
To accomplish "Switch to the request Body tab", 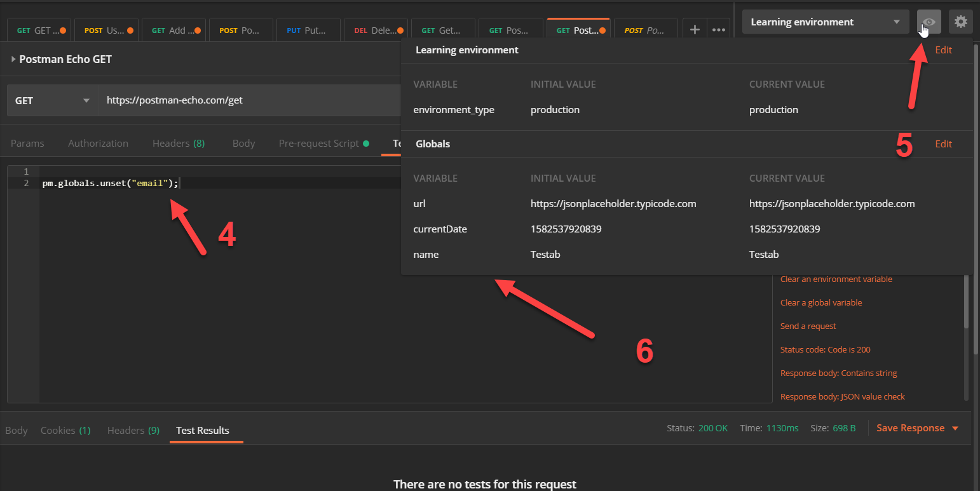I will [x=243, y=144].
